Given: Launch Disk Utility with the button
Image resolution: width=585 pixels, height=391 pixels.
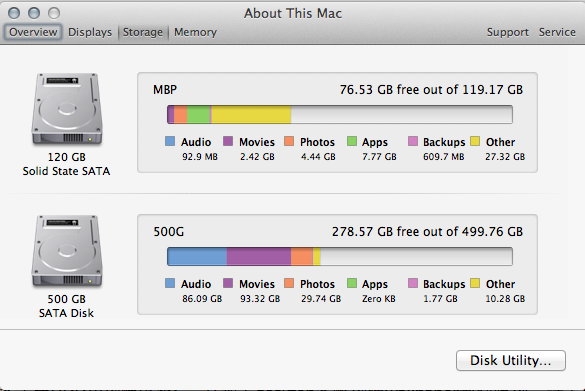Looking at the screenshot, I should point(510,360).
